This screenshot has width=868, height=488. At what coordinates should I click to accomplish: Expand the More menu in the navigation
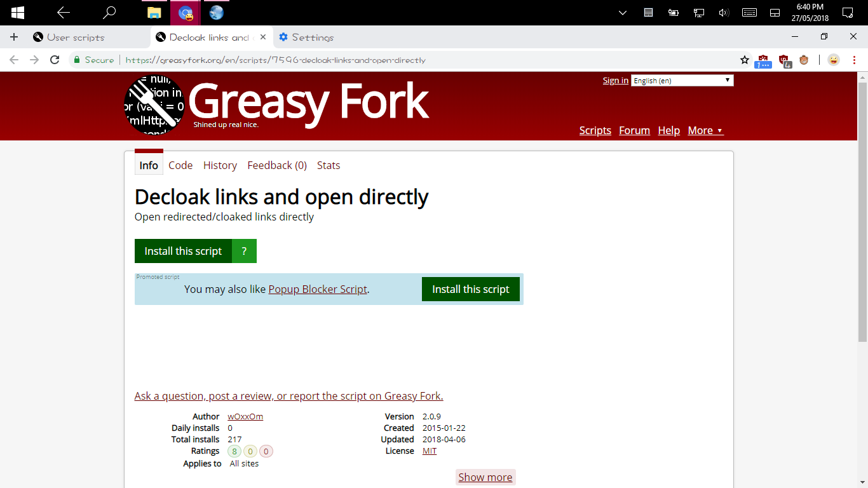[x=705, y=130]
